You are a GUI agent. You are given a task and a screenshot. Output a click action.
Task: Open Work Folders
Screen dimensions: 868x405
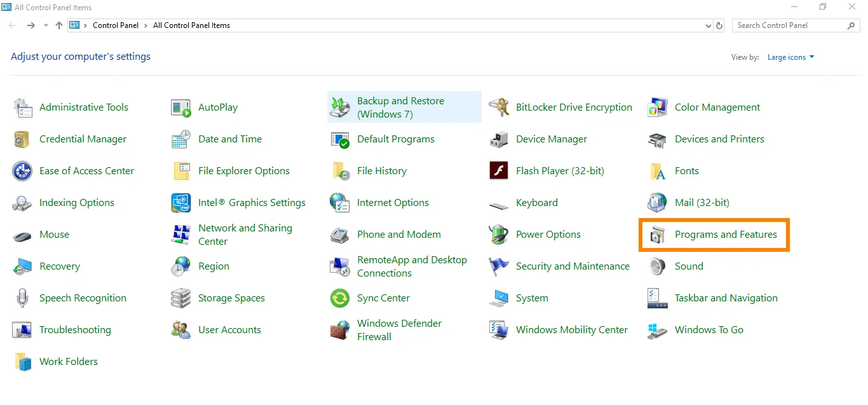click(56, 362)
